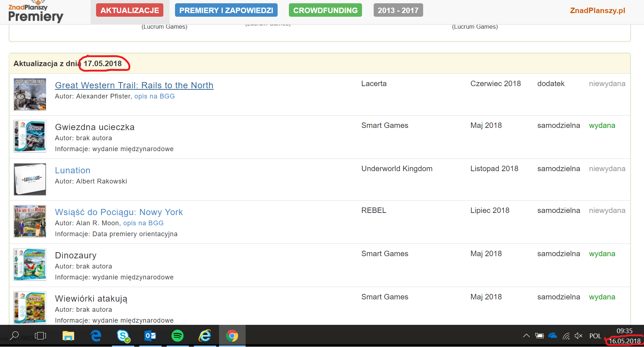Click release date Lipiec 2018
This screenshot has width=644, height=347.
490,210
